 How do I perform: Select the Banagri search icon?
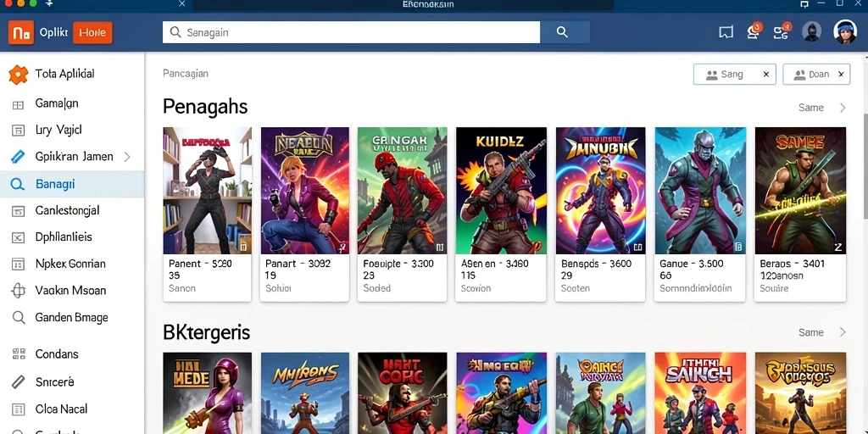18,184
